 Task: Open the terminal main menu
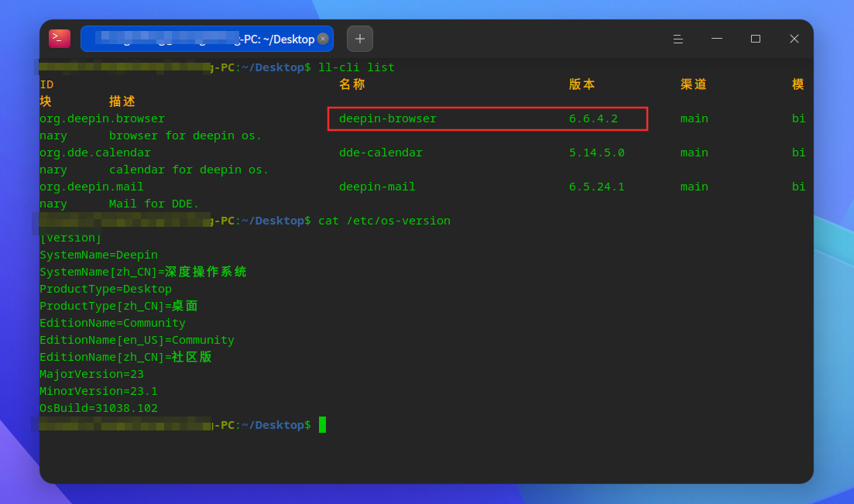coord(678,39)
